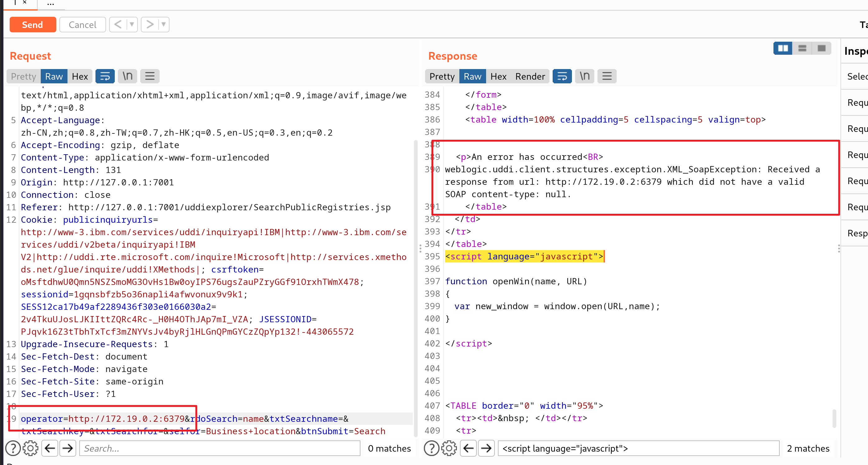Click the burger menu icon in Request panel

(150, 76)
